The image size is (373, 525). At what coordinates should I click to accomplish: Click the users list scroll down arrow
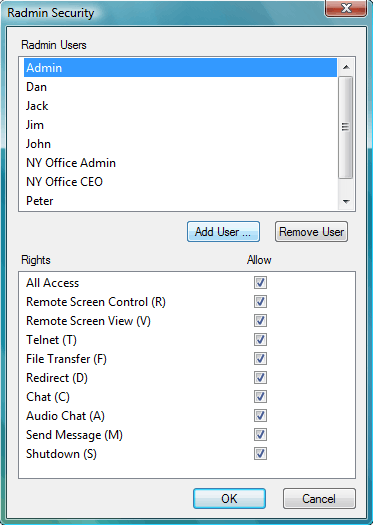click(x=346, y=202)
